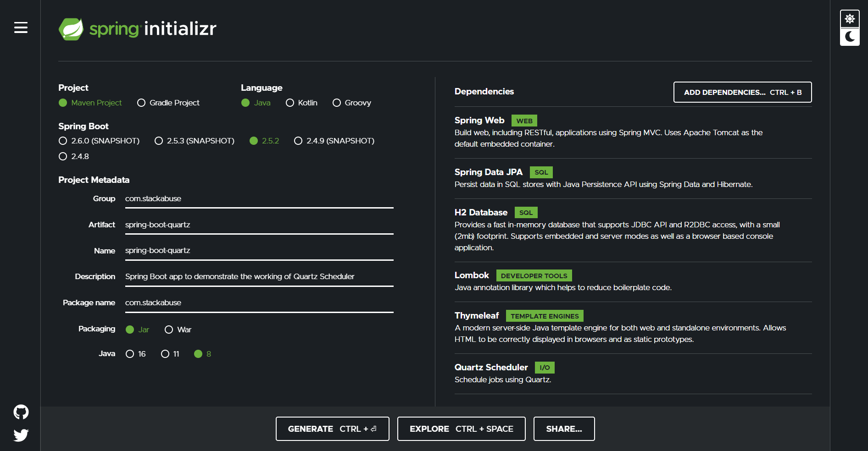Pick Java version 8
Screen dimensions: 868x451
[x=203, y=354]
